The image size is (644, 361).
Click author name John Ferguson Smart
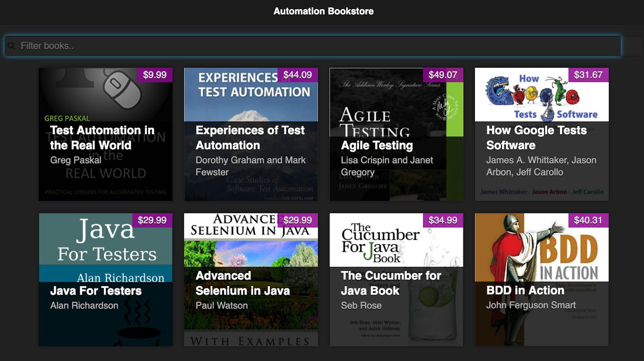tap(530, 305)
